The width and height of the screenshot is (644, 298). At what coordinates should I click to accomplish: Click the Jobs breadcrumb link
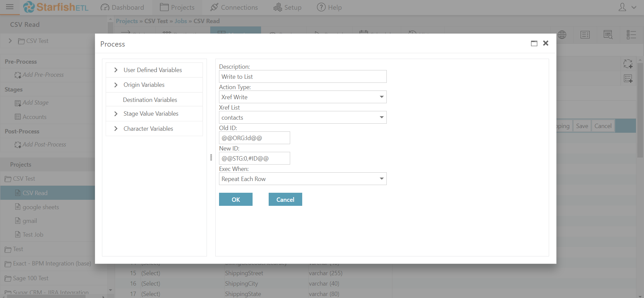(x=180, y=21)
